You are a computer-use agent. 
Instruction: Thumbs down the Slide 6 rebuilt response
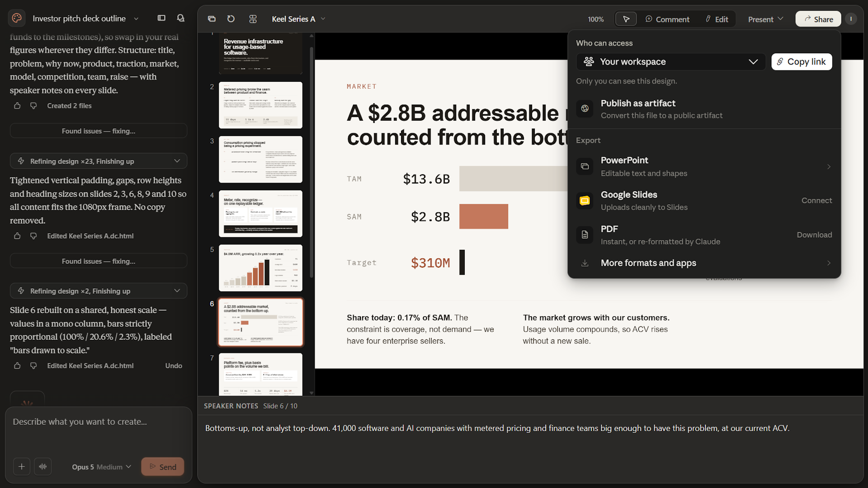click(33, 366)
